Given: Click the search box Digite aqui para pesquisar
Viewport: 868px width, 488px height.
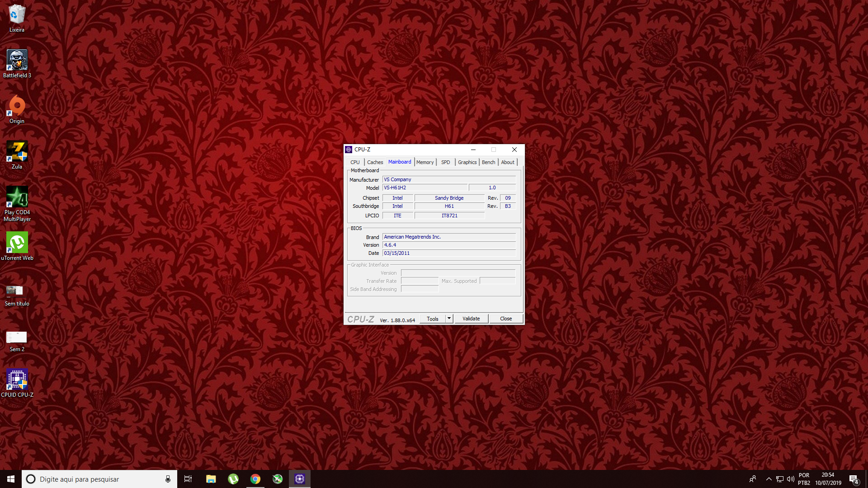Looking at the screenshot, I should point(99,479).
